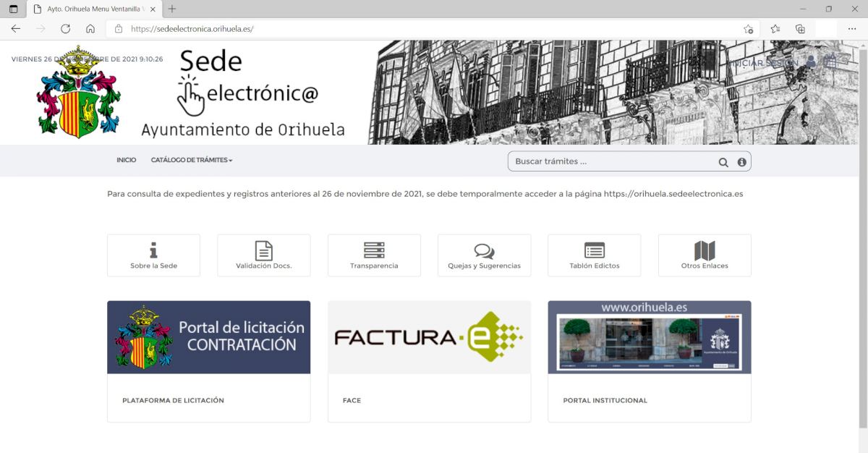Click the Buscar trámites search field
The image size is (868, 453).
tap(611, 161)
